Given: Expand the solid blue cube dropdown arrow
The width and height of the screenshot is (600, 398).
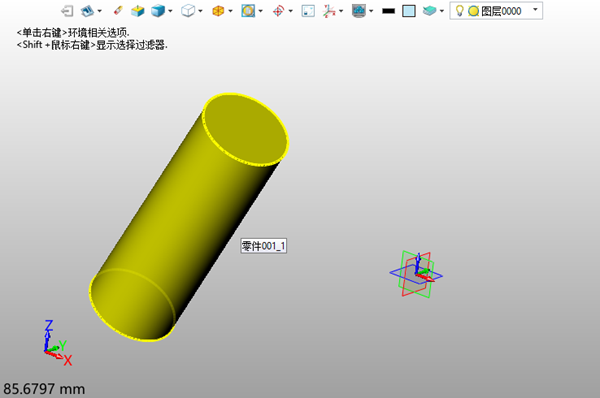Looking at the screenshot, I should [170, 11].
